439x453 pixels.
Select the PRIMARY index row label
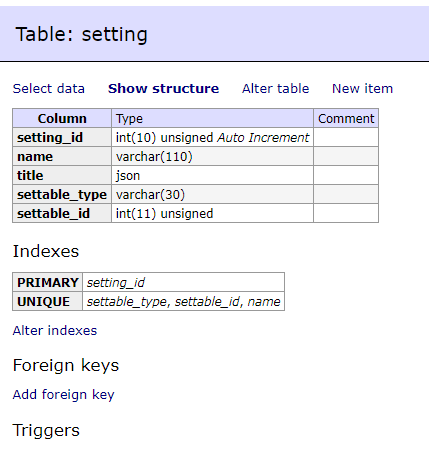tap(48, 282)
